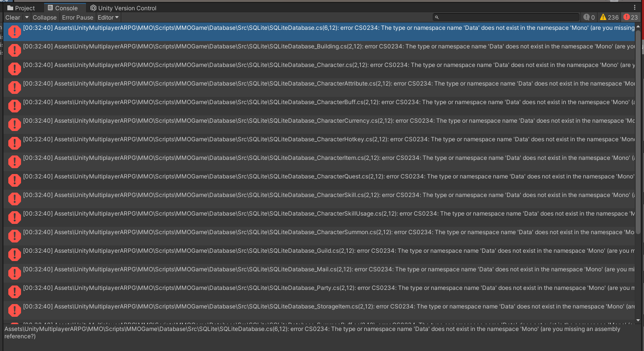Open the Editor connection dropdown

pyautogui.click(x=109, y=18)
